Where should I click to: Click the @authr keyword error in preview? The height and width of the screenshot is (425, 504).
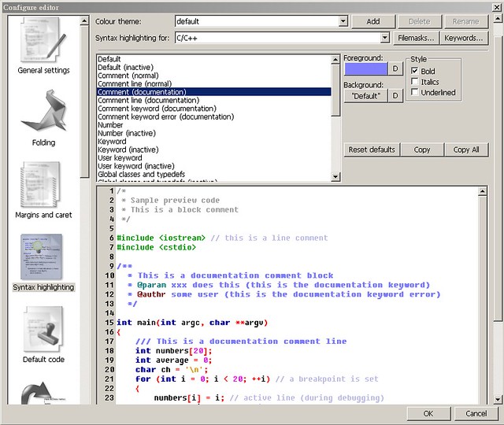151,294
